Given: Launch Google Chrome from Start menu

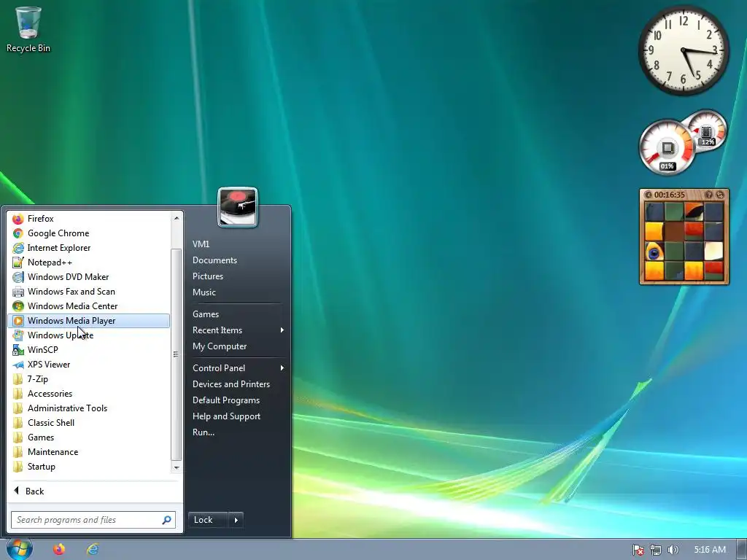Looking at the screenshot, I should point(88,233).
